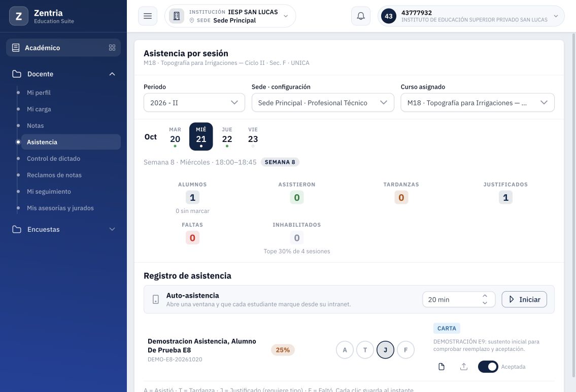The width and height of the screenshot is (576, 392).
Task: Expand the Encuestas section chevron
Action: click(112, 229)
